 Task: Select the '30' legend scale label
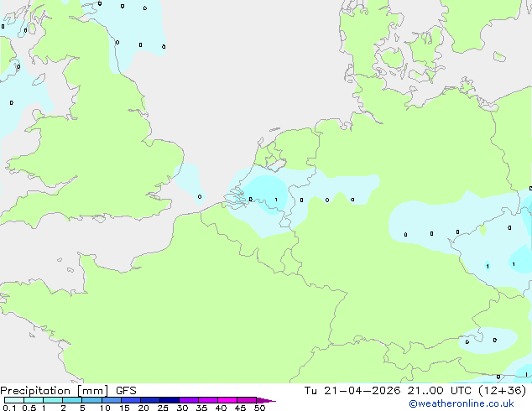(182, 408)
